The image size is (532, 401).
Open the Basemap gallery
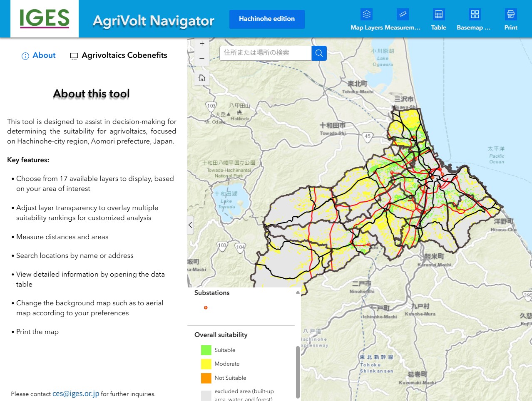coord(475,15)
